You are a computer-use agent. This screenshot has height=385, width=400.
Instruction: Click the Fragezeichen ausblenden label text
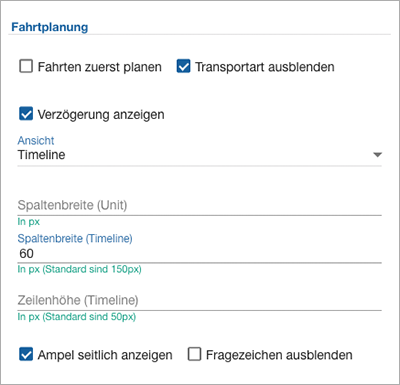point(279,355)
